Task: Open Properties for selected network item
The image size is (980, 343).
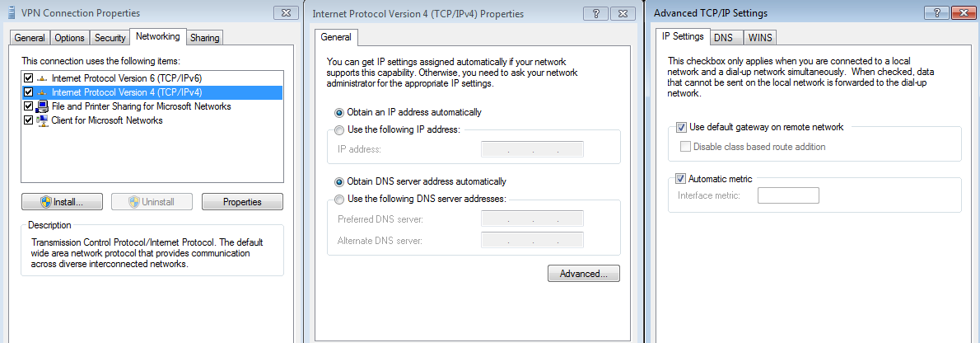Action: (x=242, y=202)
